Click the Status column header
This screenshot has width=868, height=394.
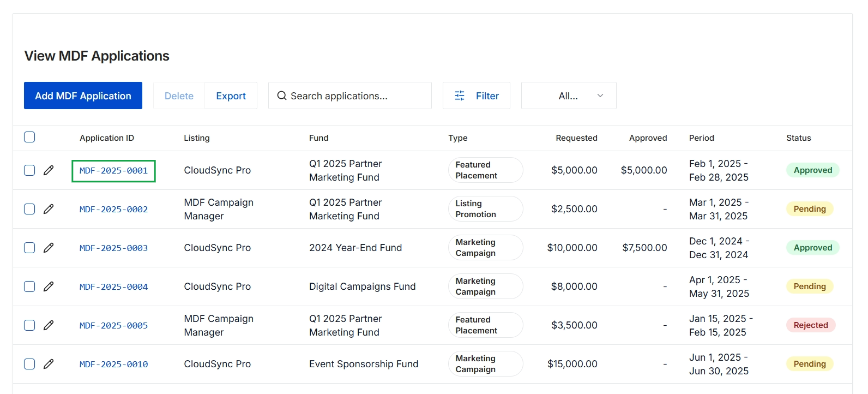pyautogui.click(x=799, y=138)
